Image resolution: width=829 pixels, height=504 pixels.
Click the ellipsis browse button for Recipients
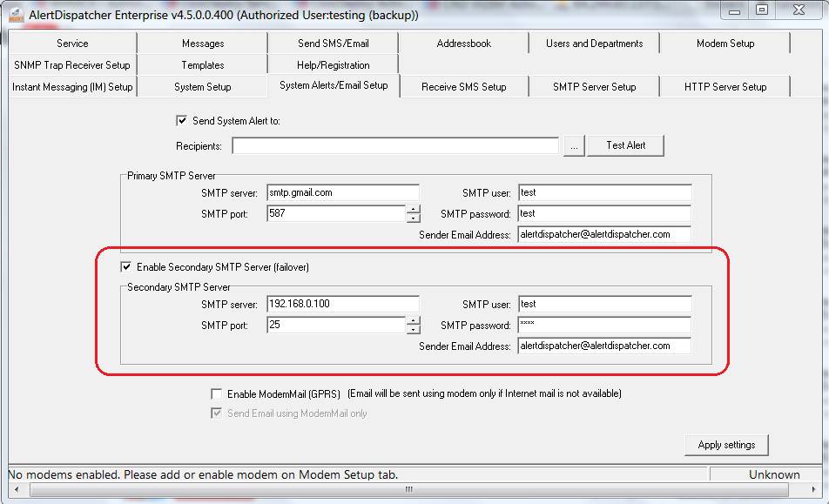tap(574, 145)
